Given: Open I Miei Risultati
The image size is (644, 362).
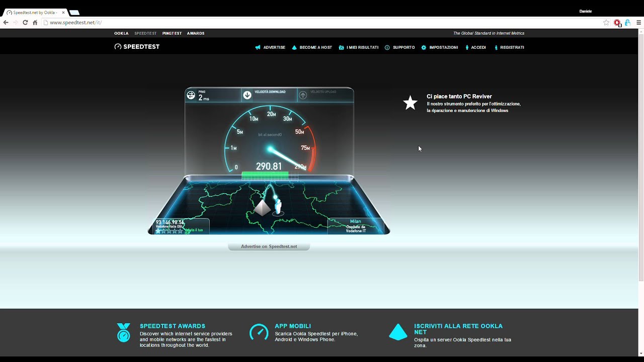Looking at the screenshot, I should (362, 47).
